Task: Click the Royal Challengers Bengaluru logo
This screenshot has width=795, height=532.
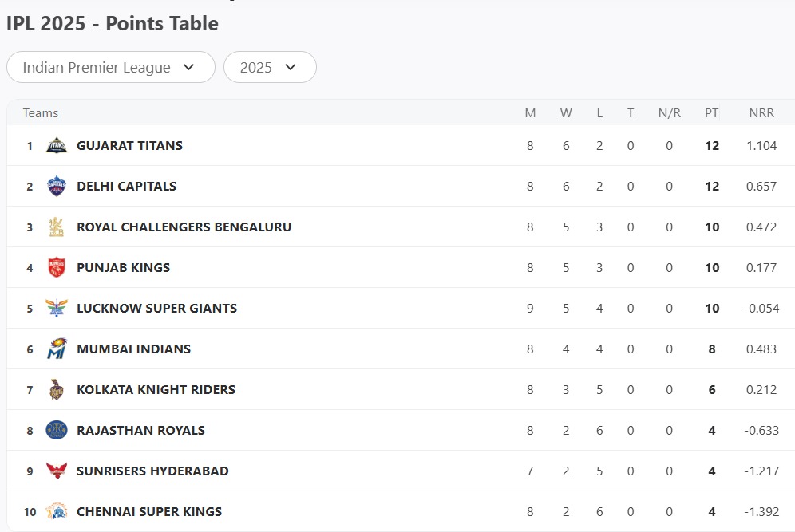Action: pos(57,227)
